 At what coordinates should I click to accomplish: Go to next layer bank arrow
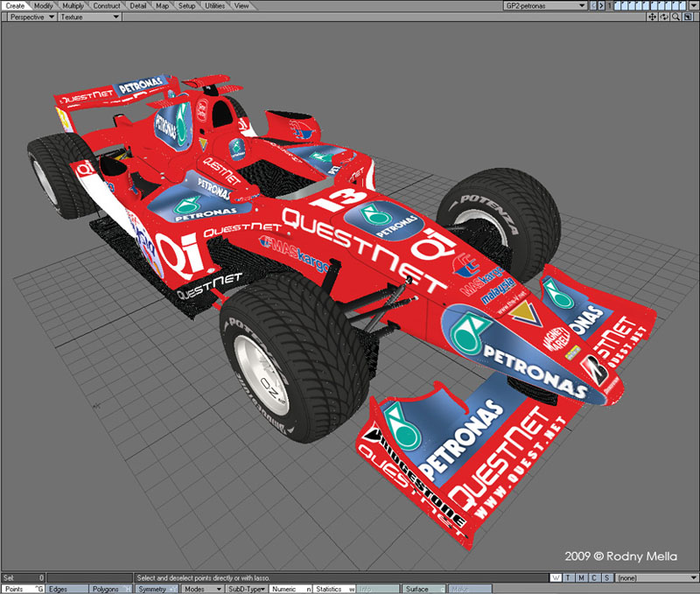pyautogui.click(x=600, y=5)
